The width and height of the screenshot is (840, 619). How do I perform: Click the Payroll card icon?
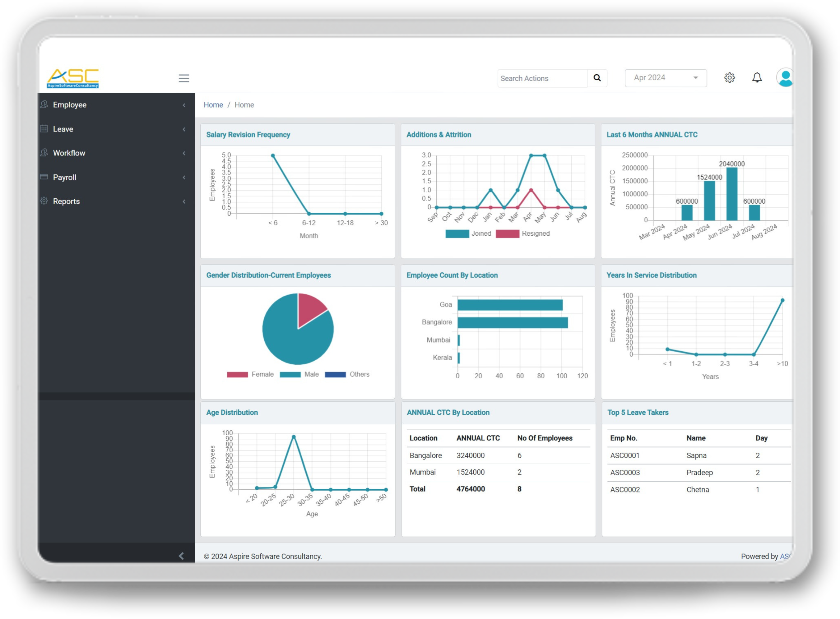(x=44, y=177)
